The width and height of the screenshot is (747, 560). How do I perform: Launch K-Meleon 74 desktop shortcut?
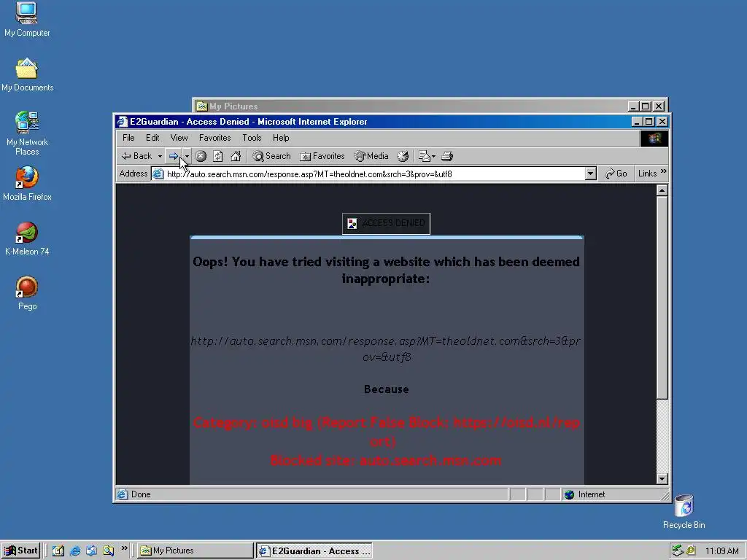tap(27, 238)
